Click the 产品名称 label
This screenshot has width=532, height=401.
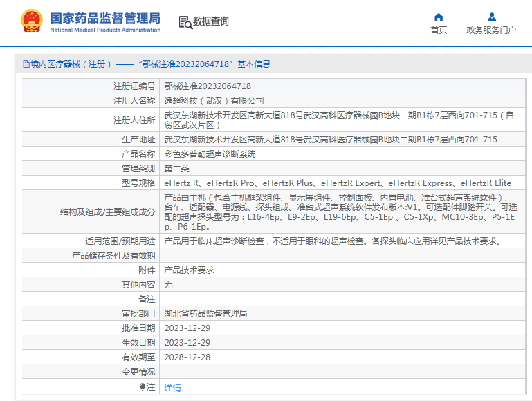click(138, 154)
